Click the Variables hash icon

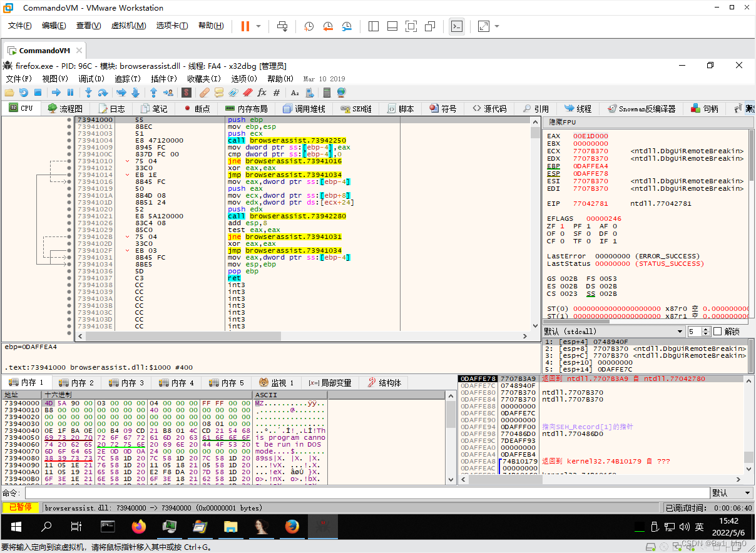[x=276, y=93]
